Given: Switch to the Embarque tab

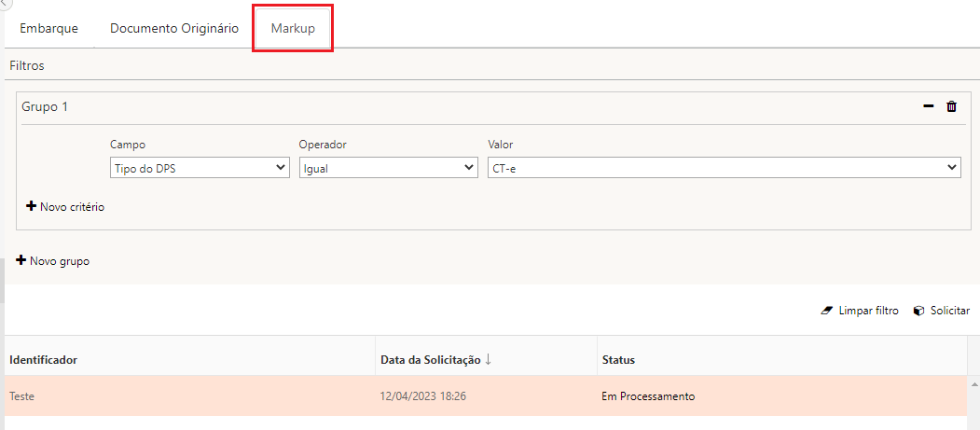Looking at the screenshot, I should click(48, 28).
